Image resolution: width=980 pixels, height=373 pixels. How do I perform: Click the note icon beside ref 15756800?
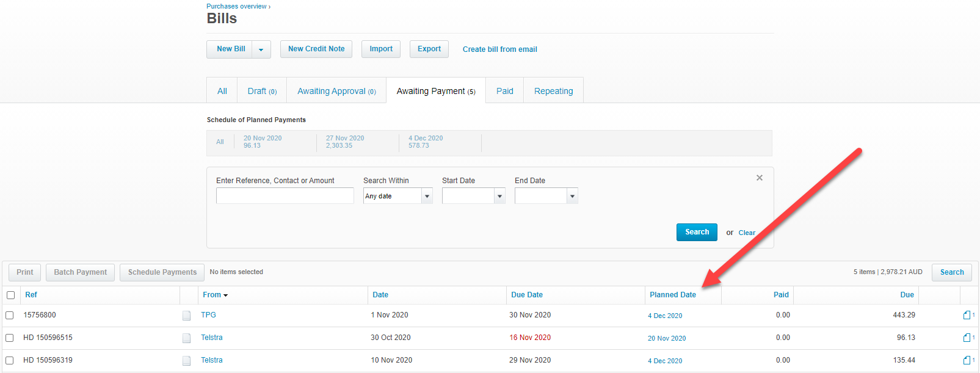coord(186,316)
